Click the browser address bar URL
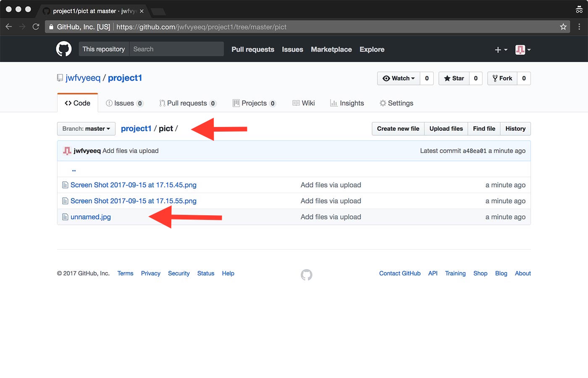This screenshot has width=588, height=378. (201, 27)
